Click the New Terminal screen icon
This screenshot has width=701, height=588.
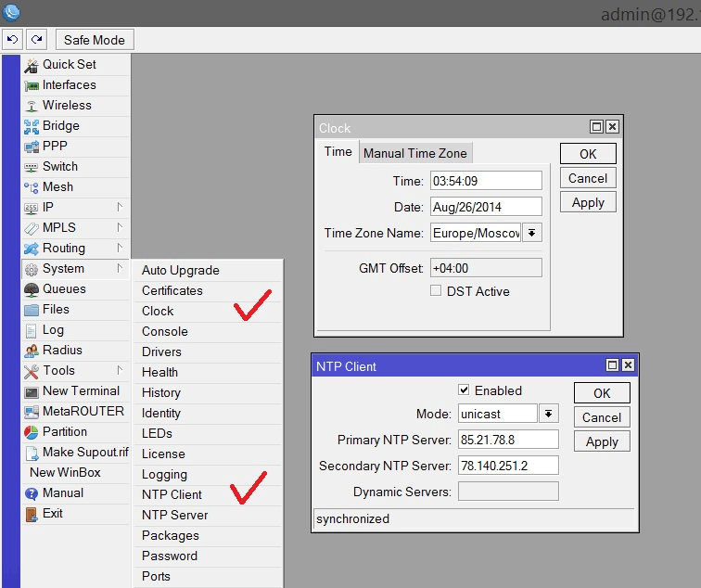pyautogui.click(x=32, y=392)
